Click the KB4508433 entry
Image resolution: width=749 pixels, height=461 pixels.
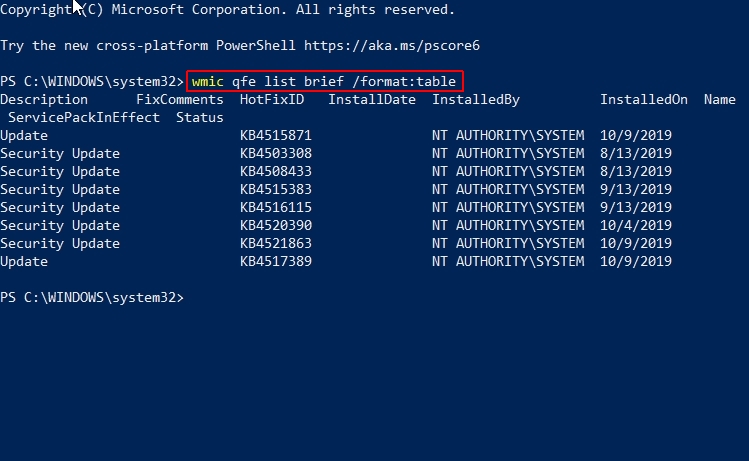[276, 172]
